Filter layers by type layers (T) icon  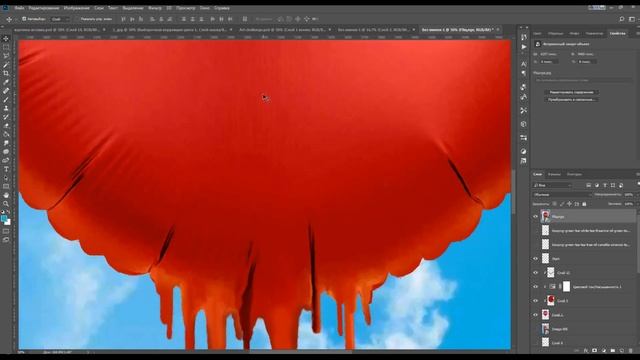[x=605, y=185]
